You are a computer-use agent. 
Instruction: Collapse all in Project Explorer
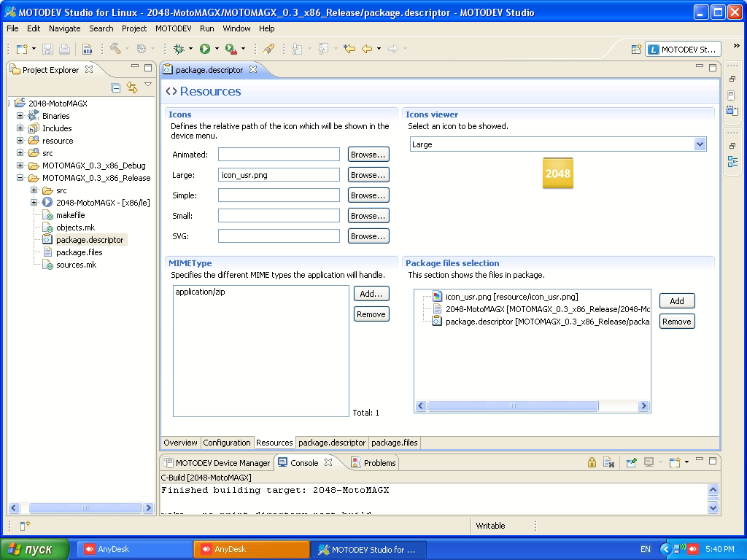(115, 87)
